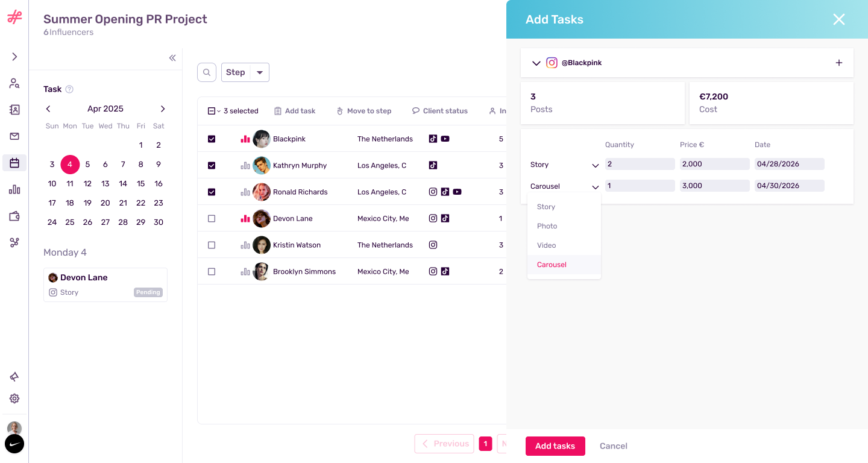Select April 15 in calendar
868x463 pixels.
pos(140,183)
